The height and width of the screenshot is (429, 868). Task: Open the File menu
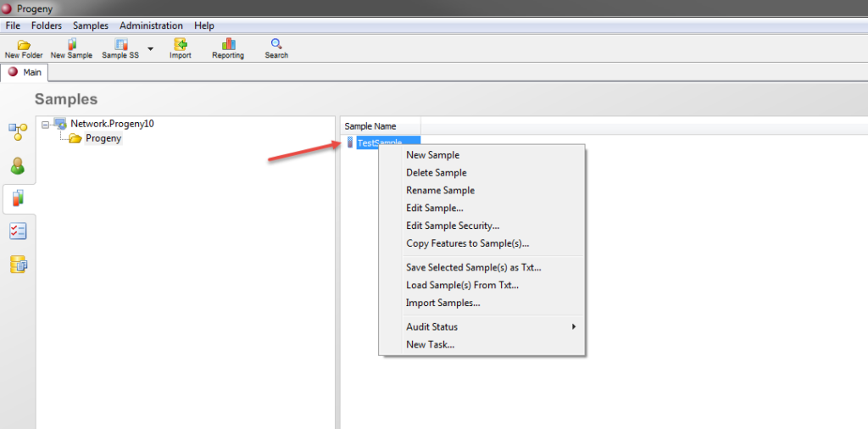point(13,25)
